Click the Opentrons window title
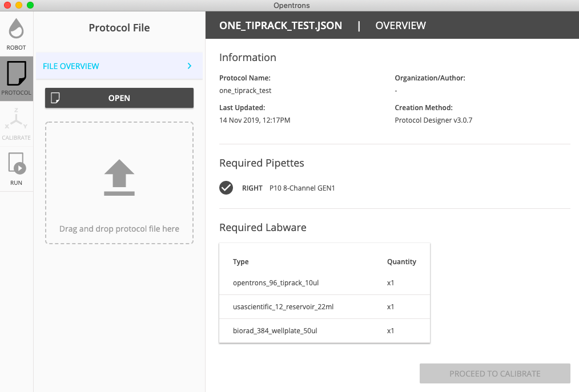Image resolution: width=579 pixels, height=392 pixels. (x=292, y=6)
